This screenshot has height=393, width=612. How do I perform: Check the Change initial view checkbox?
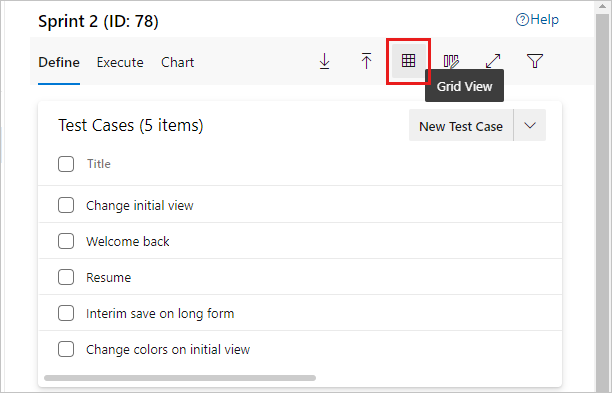66,205
